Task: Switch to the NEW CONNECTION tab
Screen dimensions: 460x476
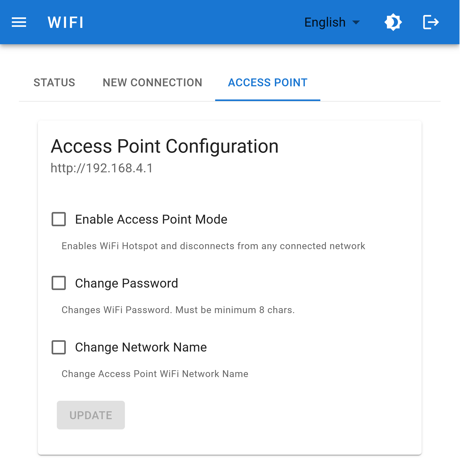Action: click(153, 83)
